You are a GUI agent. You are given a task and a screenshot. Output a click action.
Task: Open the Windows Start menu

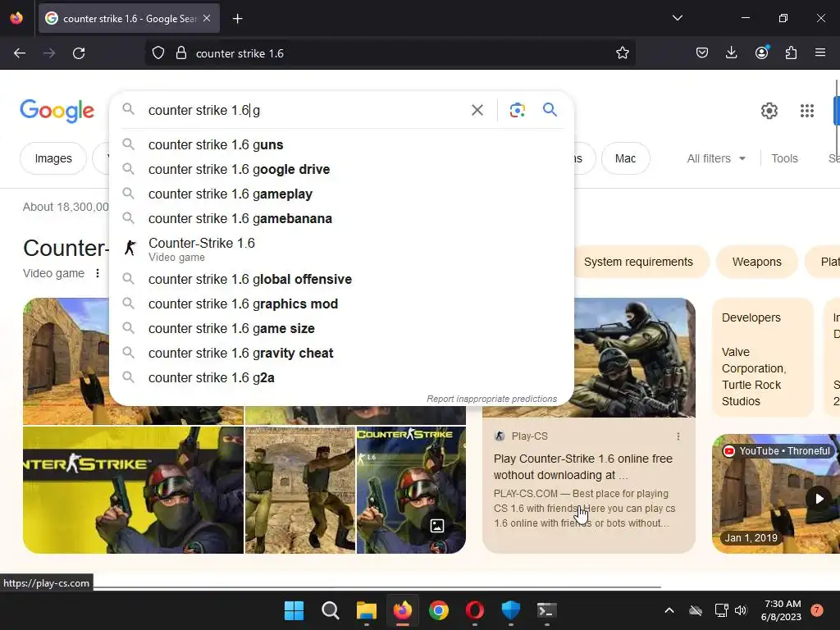(294, 610)
